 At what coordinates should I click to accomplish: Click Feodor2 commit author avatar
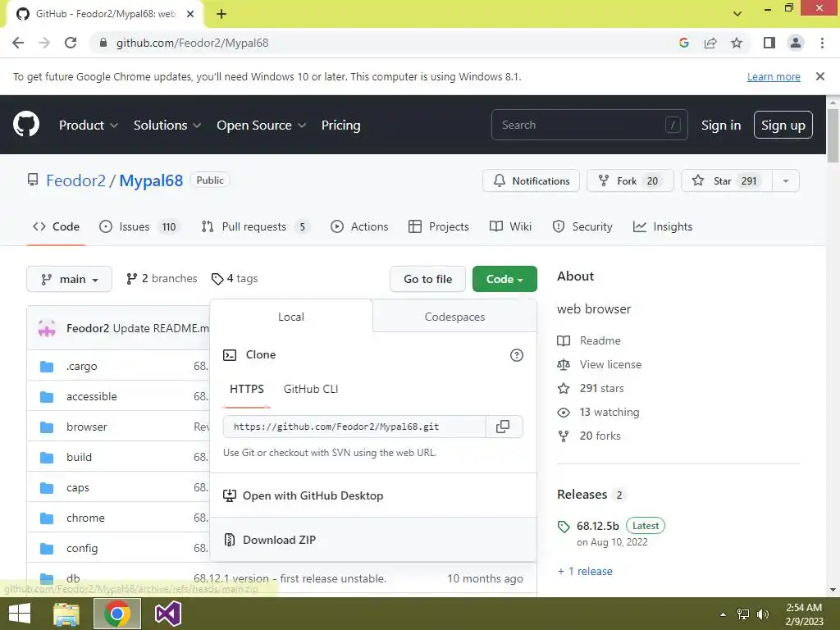pos(47,328)
